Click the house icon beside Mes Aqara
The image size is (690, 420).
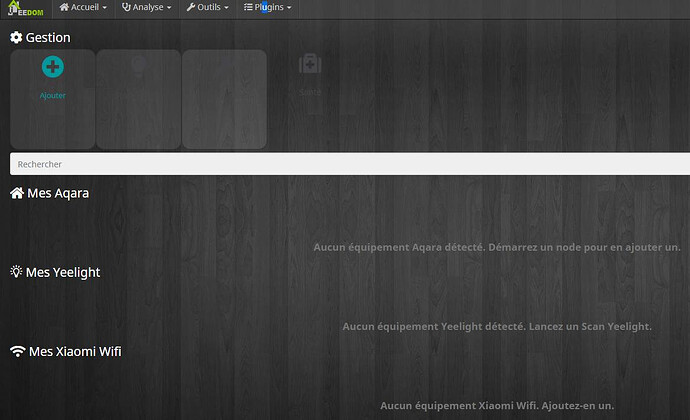(x=17, y=193)
